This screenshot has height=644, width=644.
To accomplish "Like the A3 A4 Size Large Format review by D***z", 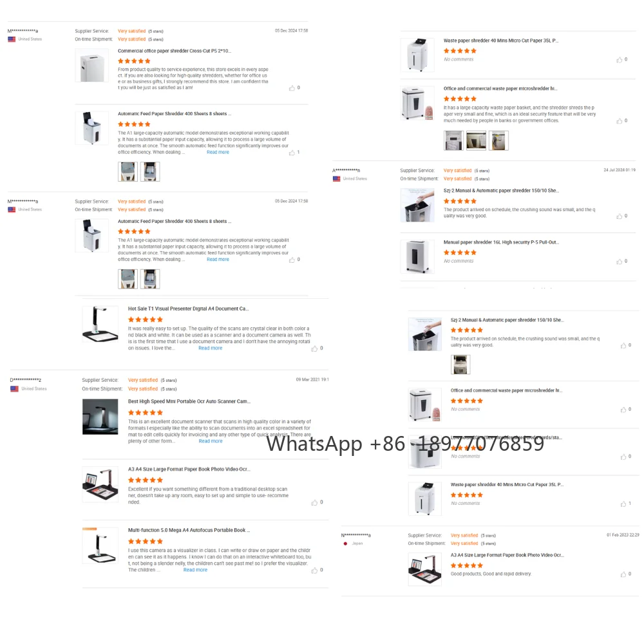I will coord(314,502).
